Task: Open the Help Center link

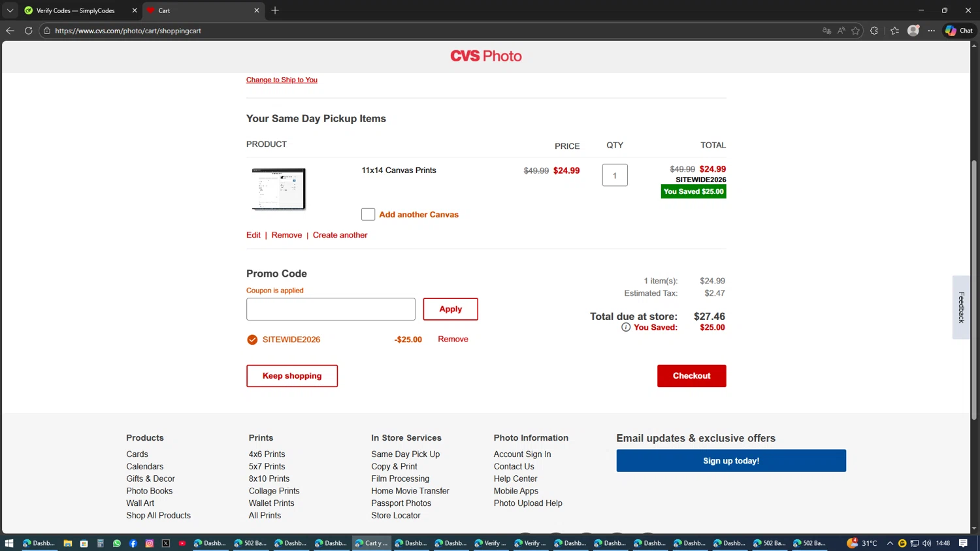Action: [515, 479]
